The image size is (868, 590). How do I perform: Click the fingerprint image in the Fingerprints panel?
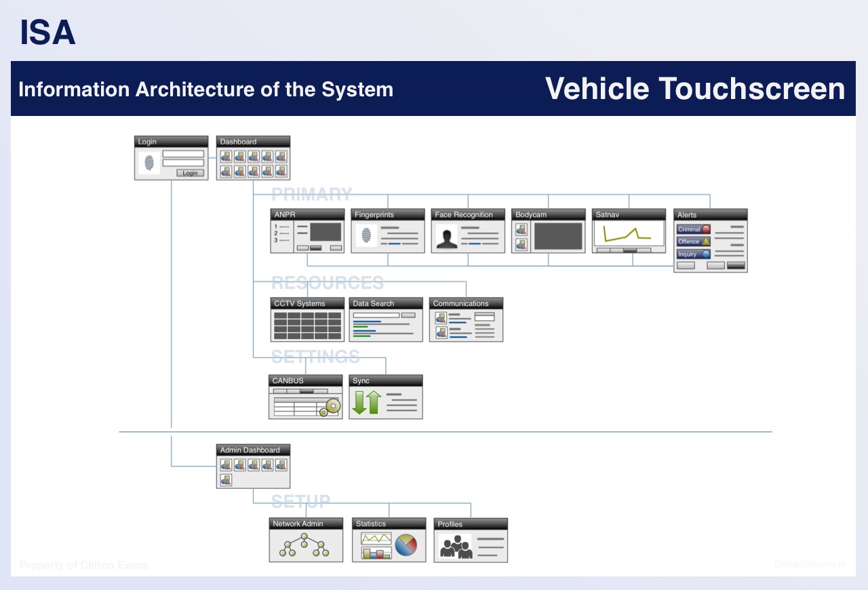pos(366,236)
